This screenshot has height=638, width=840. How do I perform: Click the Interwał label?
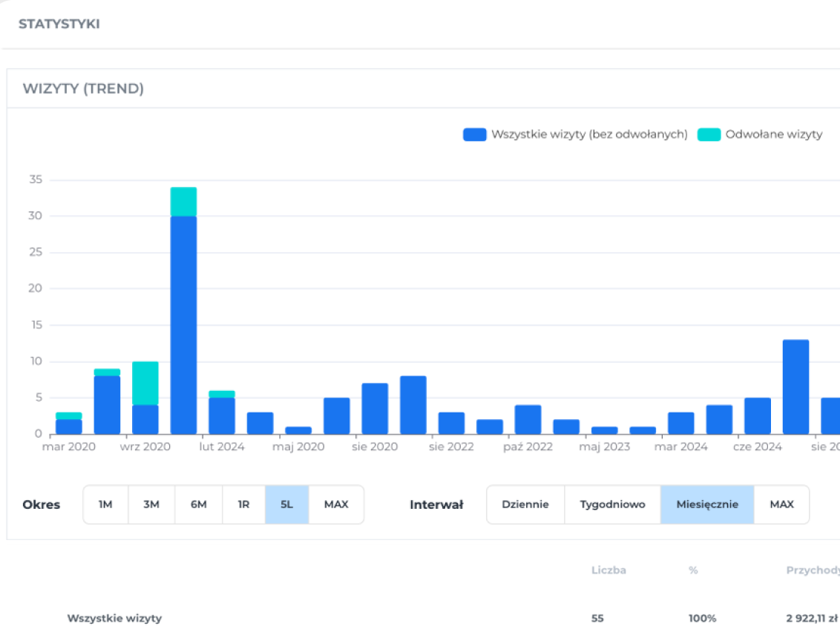pyautogui.click(x=436, y=504)
